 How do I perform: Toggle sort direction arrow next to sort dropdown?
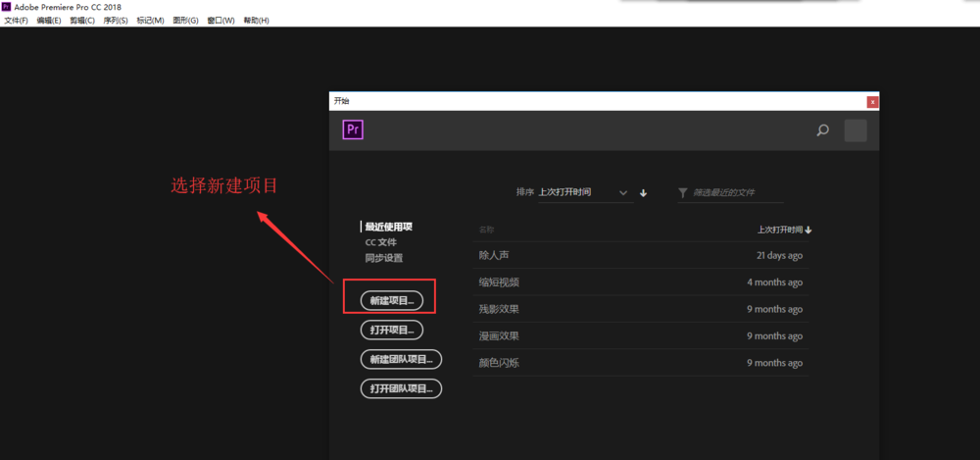(x=644, y=193)
